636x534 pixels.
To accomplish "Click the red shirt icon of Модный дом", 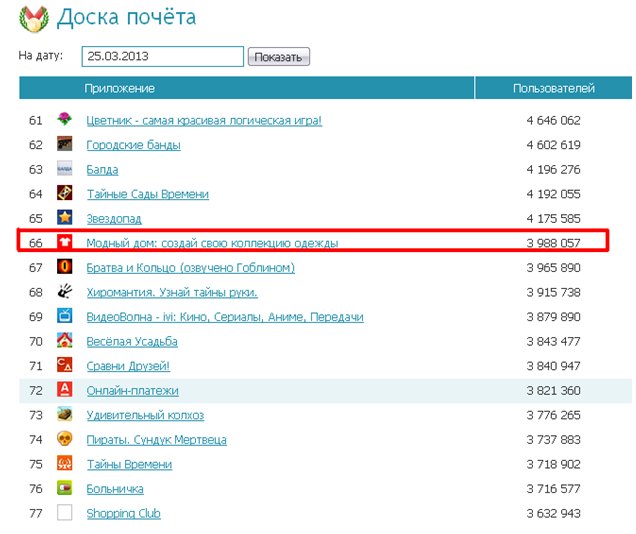I will tap(64, 242).
